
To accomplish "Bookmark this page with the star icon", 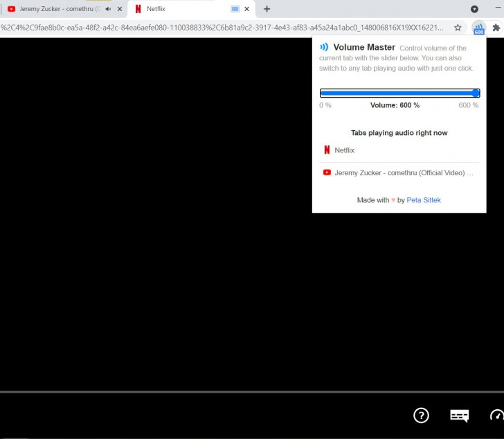I will pos(458,28).
